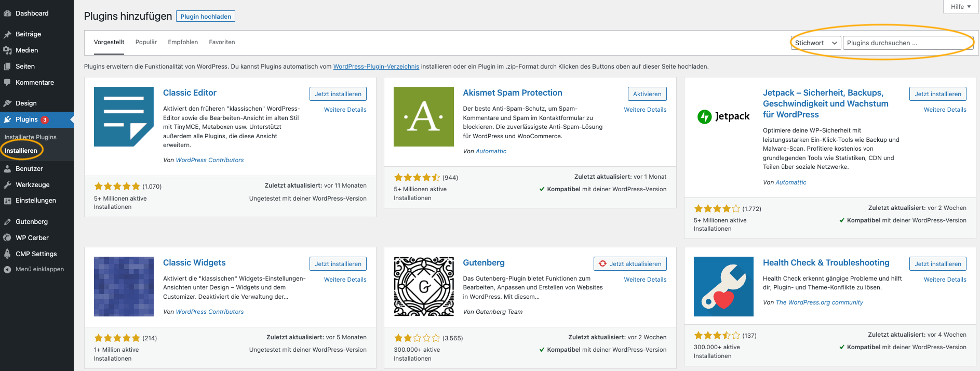The width and height of the screenshot is (980, 371).
Task: Install the Jetpack plugin
Action: [938, 94]
